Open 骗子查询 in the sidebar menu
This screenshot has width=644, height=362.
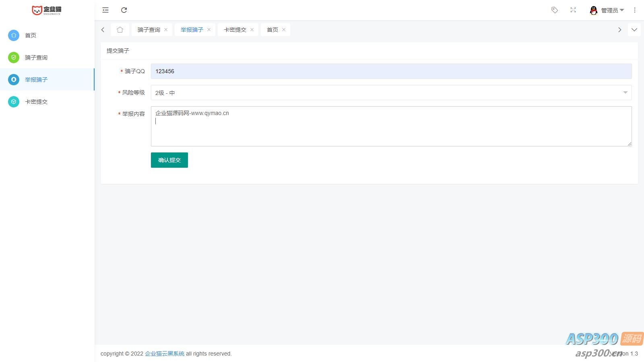(47, 58)
